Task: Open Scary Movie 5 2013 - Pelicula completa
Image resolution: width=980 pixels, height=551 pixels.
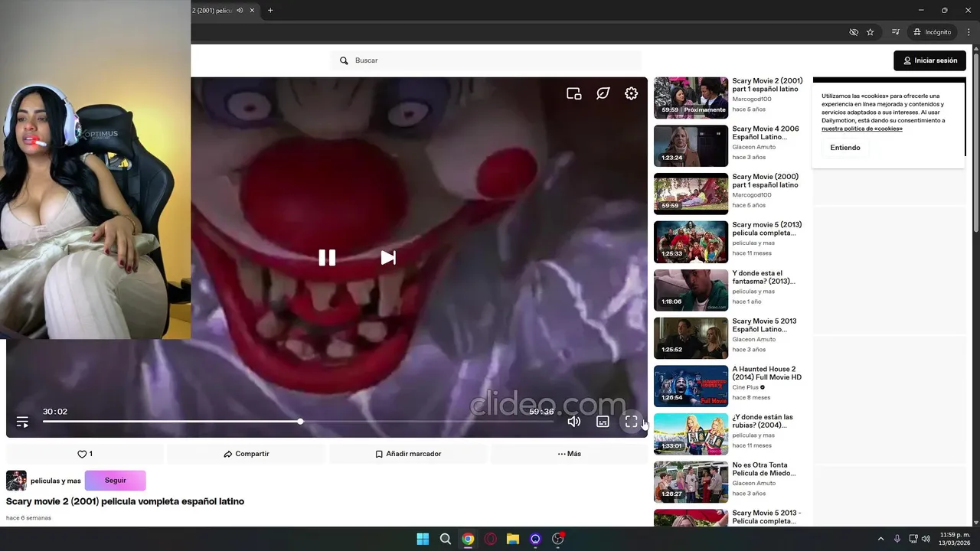Action: point(766,517)
